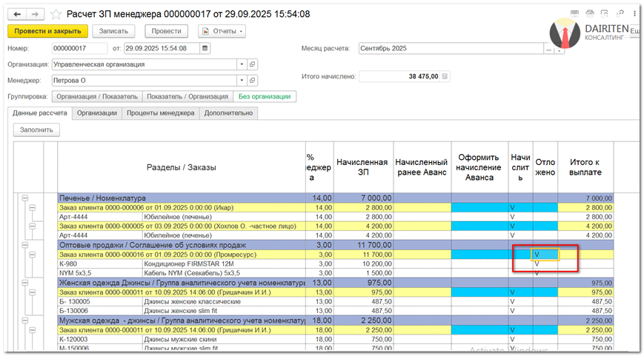This screenshot has height=356, width=644.
Task: Select Организация / Показатель grouping
Action: tap(97, 97)
